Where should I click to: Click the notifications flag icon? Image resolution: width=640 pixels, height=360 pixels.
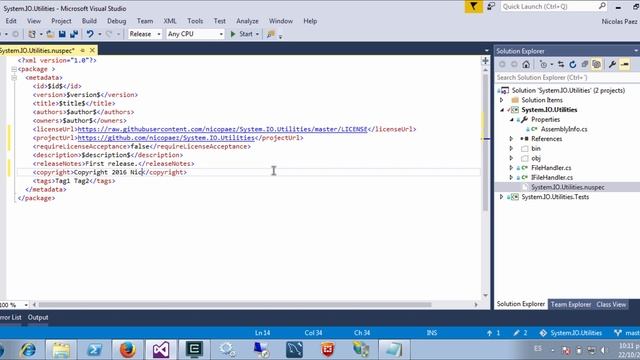point(473,7)
